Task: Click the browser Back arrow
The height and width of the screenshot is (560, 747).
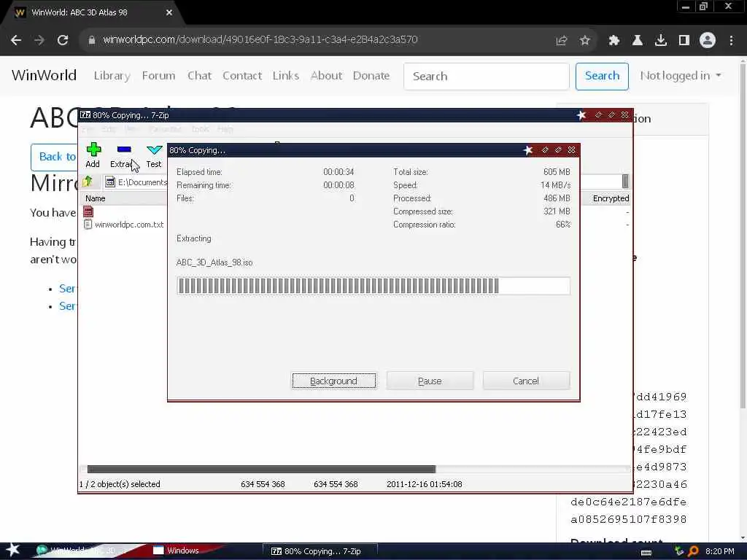Action: coord(16,40)
